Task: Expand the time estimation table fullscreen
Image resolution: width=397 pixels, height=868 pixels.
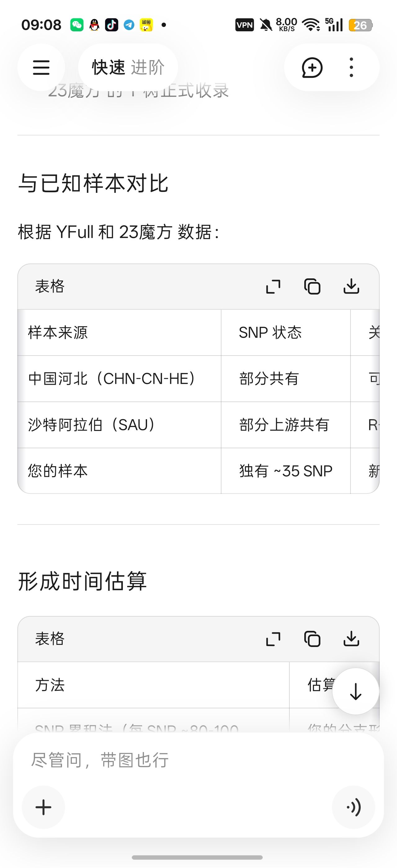Action: pos(273,639)
